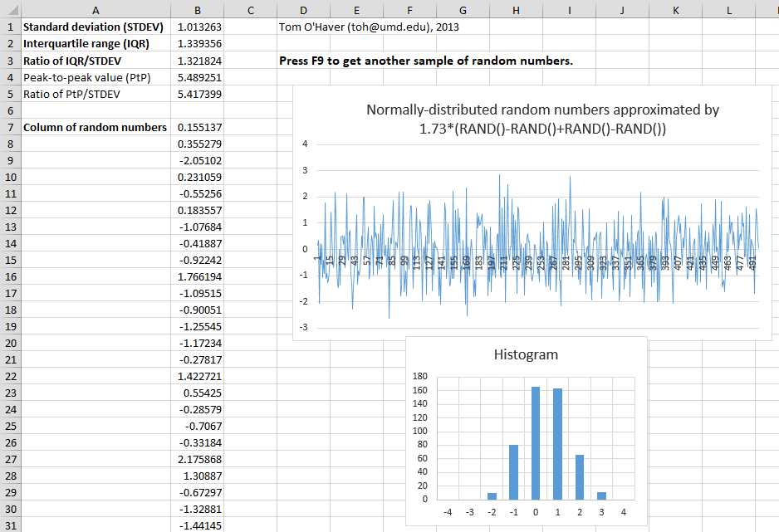Select the Ratio of PtP/STDEV value 5.417399
The height and width of the screenshot is (532, 779).
(x=198, y=94)
